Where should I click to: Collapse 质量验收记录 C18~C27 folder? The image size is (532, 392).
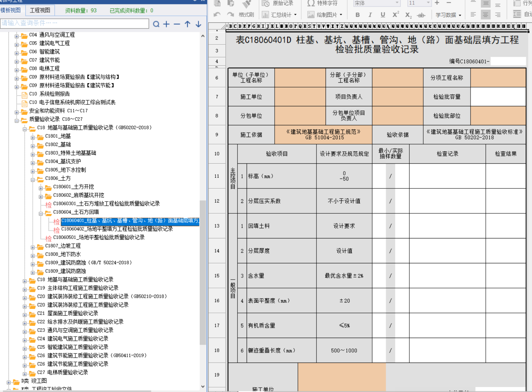pos(17,120)
